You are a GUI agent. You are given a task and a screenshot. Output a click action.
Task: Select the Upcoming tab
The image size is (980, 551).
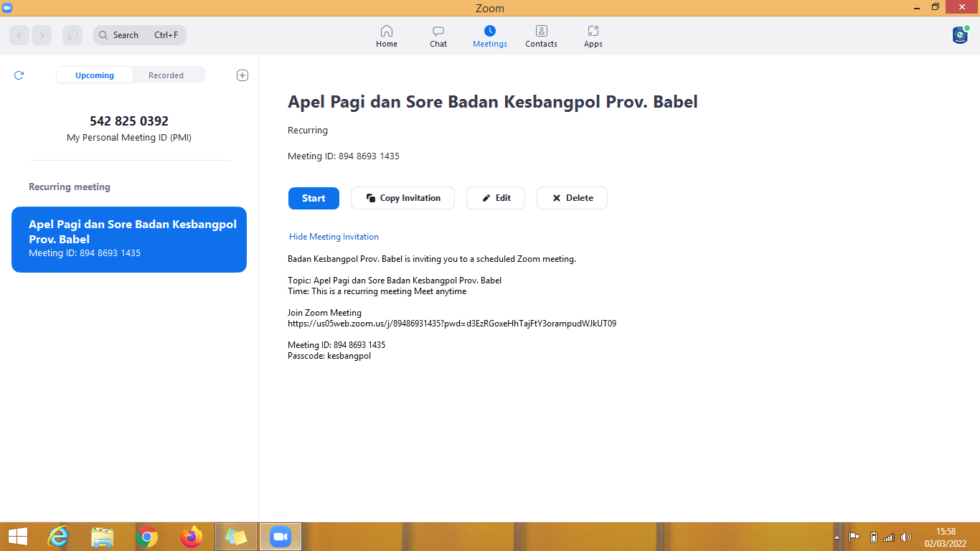pos(95,75)
